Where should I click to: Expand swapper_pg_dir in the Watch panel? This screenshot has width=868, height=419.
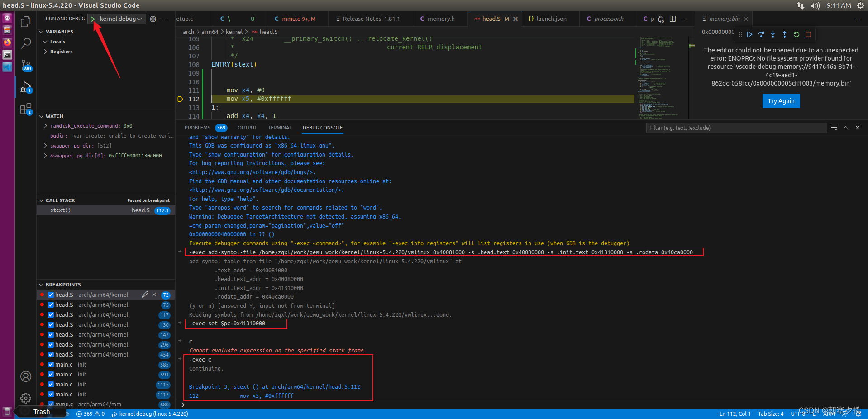45,146
